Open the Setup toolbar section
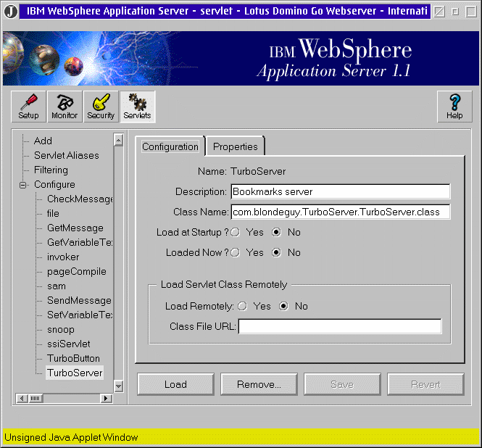The width and height of the screenshot is (482, 448). click(28, 107)
